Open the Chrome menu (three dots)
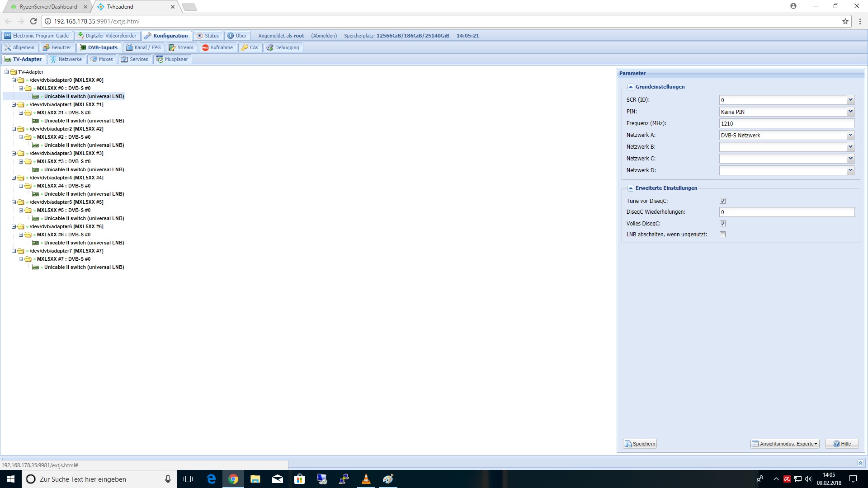Screen dimensions: 868x488 pos(860,21)
